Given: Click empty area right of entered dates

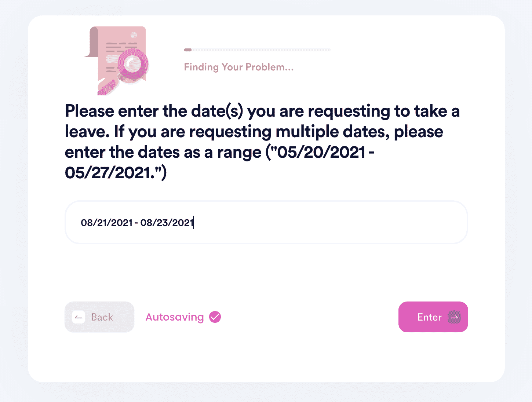Looking at the screenshot, I should point(330,222).
